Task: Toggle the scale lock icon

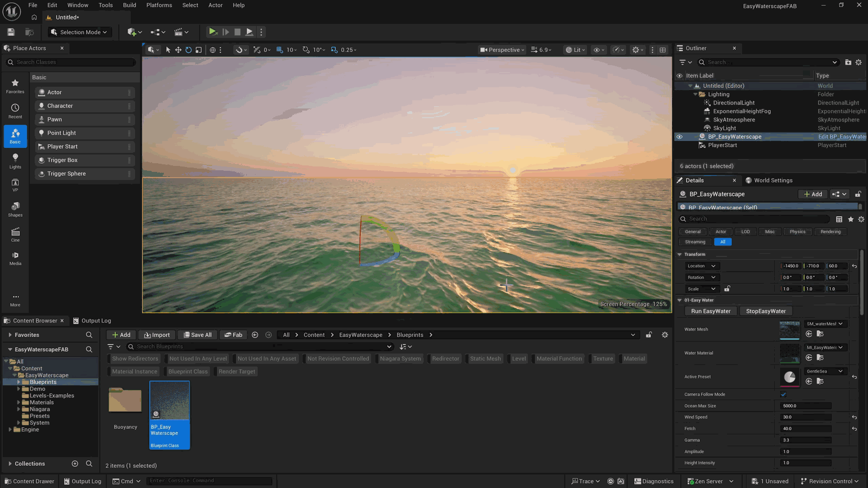Action: [727, 289]
